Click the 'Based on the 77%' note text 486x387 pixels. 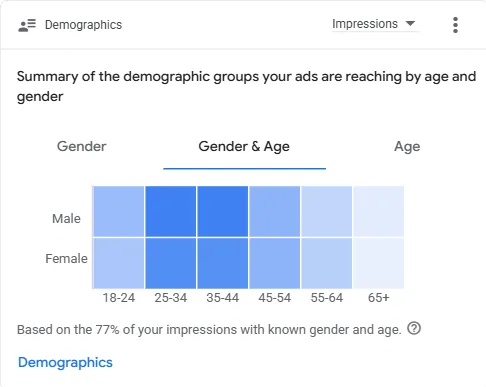pyautogui.click(x=209, y=330)
